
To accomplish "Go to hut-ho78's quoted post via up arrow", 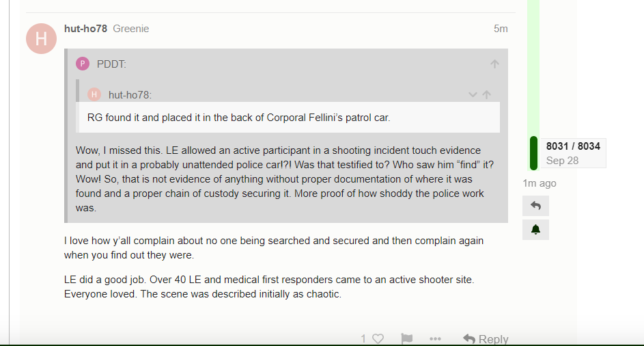I will coord(487,94).
